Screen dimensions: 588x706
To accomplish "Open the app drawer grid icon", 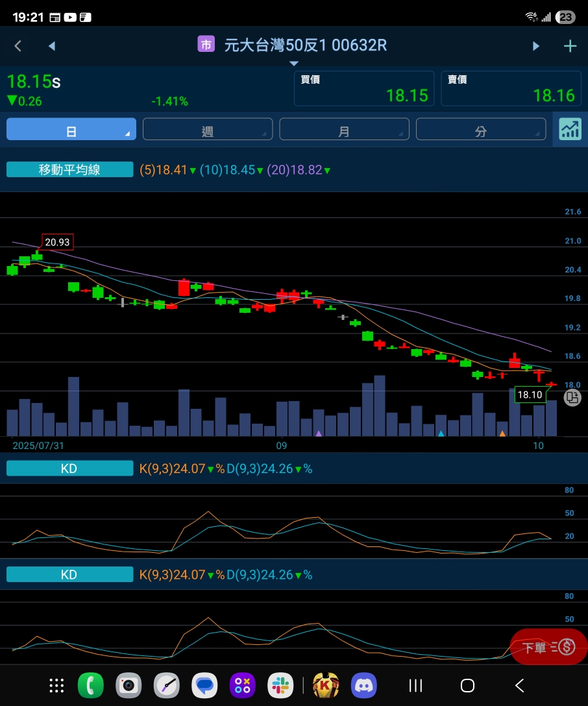I will [x=56, y=685].
